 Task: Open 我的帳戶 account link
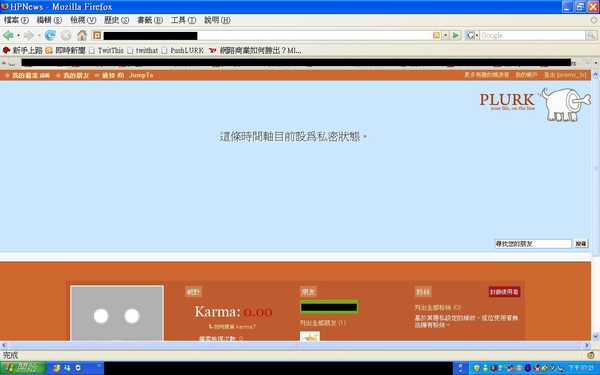526,75
